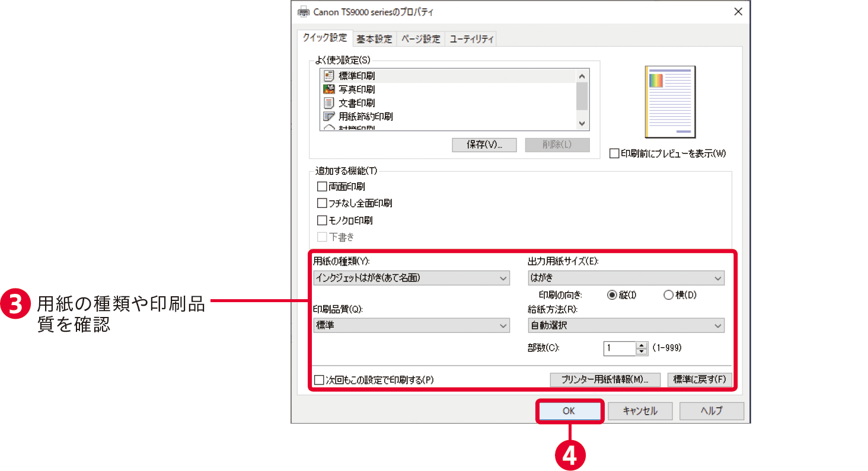Confirm with OK button
The width and height of the screenshot is (868, 471).
pos(569,411)
